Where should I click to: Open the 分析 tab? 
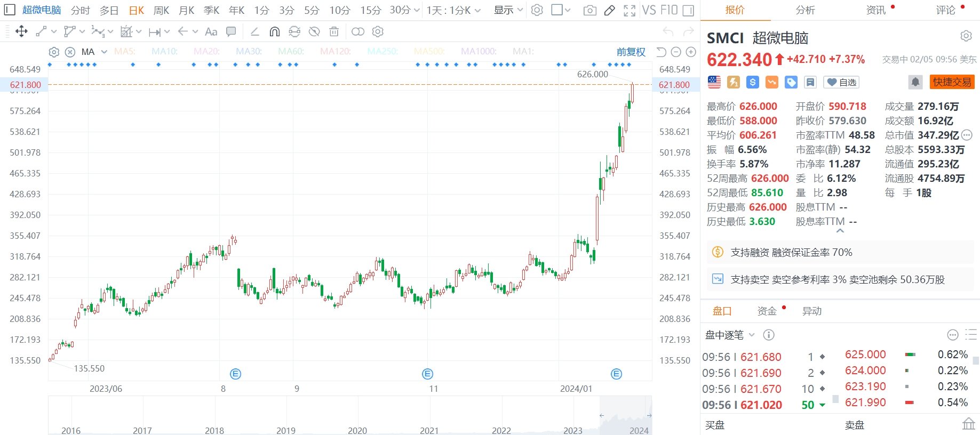[x=805, y=10]
